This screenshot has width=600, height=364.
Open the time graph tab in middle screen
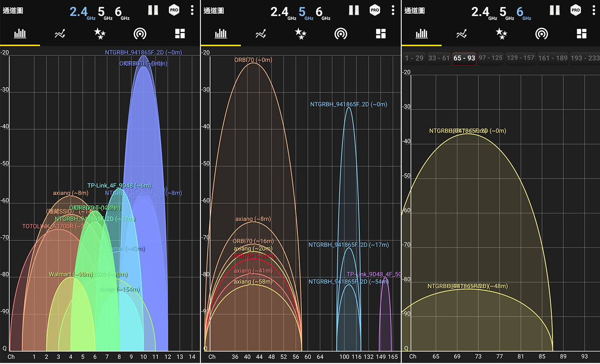[261, 34]
